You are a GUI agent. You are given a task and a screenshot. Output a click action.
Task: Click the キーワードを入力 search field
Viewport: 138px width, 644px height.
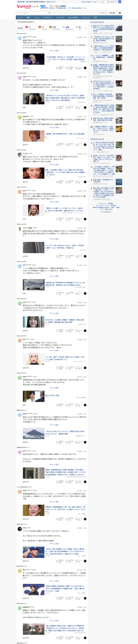point(32,13)
